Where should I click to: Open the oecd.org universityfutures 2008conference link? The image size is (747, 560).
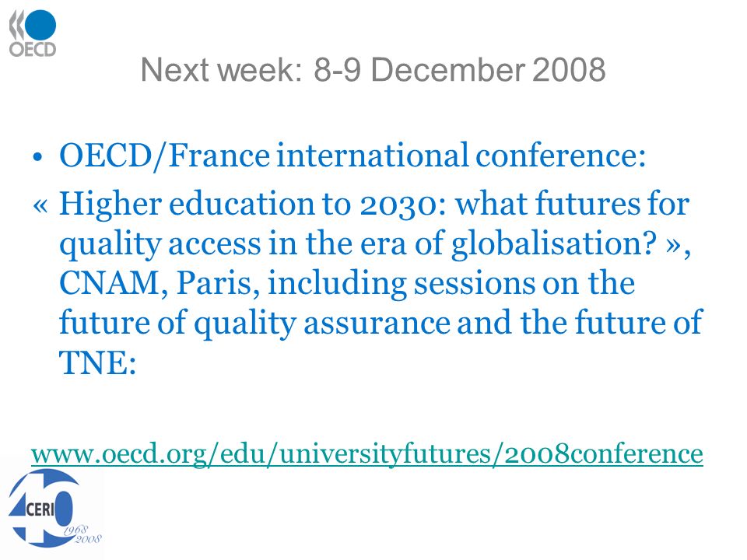366,453
